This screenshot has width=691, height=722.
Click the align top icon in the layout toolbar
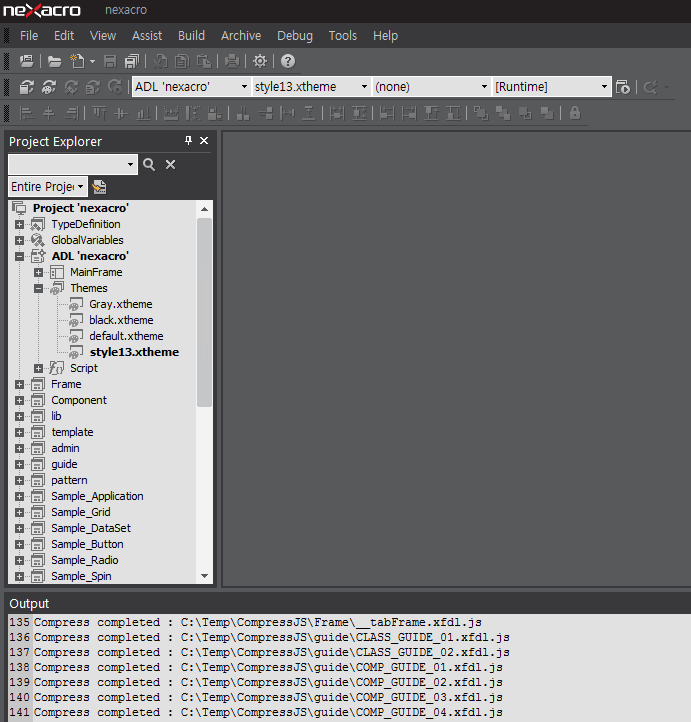pyautogui.click(x=99, y=113)
